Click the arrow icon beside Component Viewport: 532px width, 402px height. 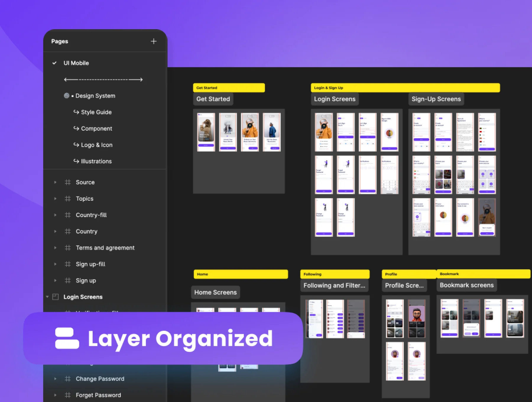click(x=76, y=128)
